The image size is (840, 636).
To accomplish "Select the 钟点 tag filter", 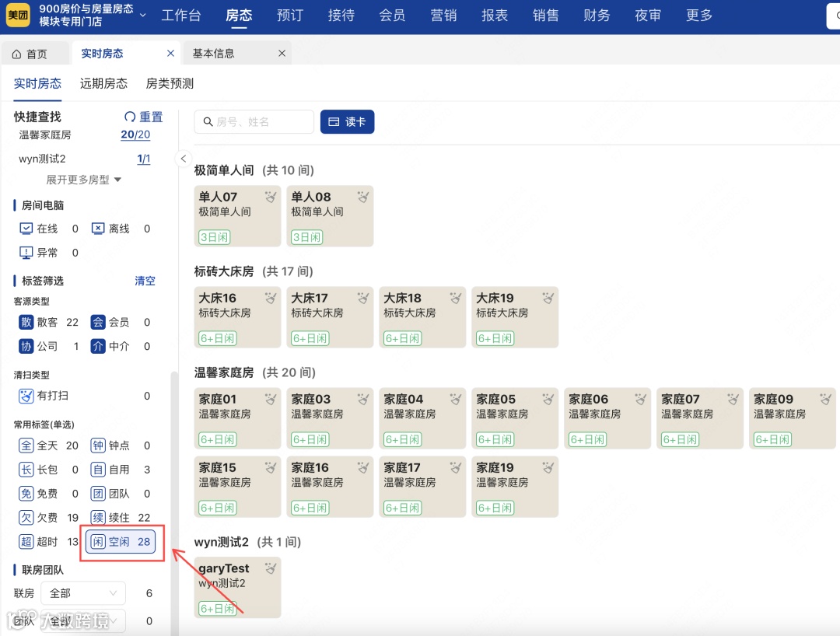I will (121, 446).
